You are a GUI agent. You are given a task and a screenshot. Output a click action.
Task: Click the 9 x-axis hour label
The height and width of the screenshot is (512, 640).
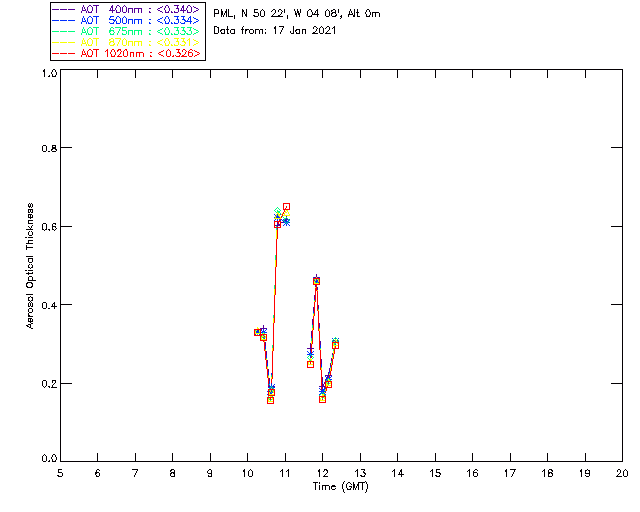pos(210,473)
